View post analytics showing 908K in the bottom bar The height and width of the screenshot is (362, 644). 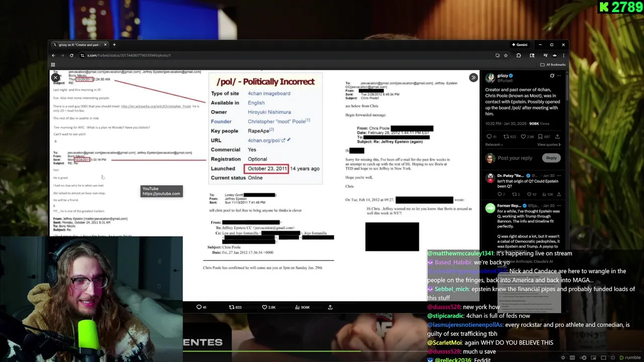click(302, 307)
